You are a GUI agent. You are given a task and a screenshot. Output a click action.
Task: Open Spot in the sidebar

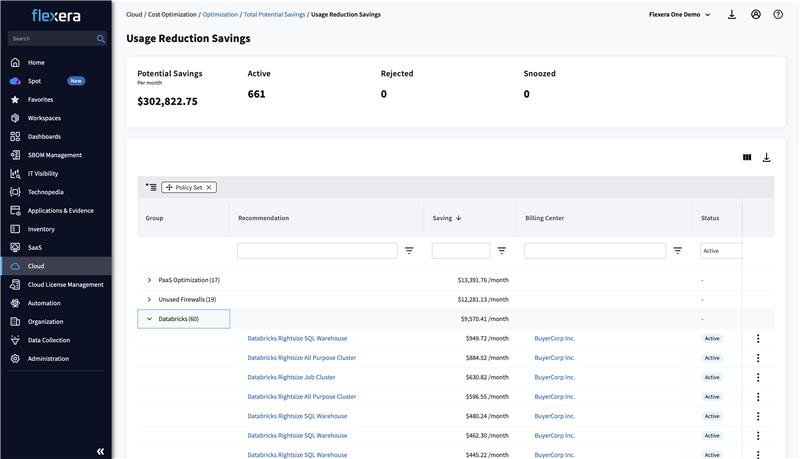tap(34, 81)
